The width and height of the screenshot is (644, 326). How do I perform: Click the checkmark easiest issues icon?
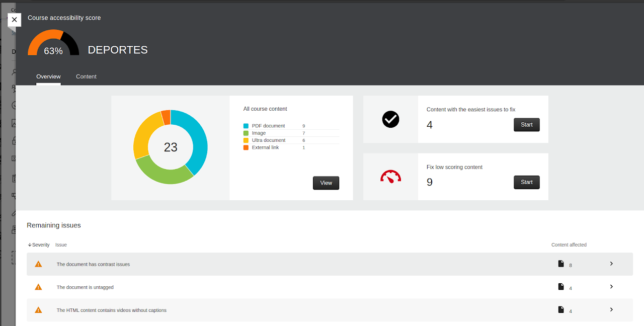tap(390, 119)
